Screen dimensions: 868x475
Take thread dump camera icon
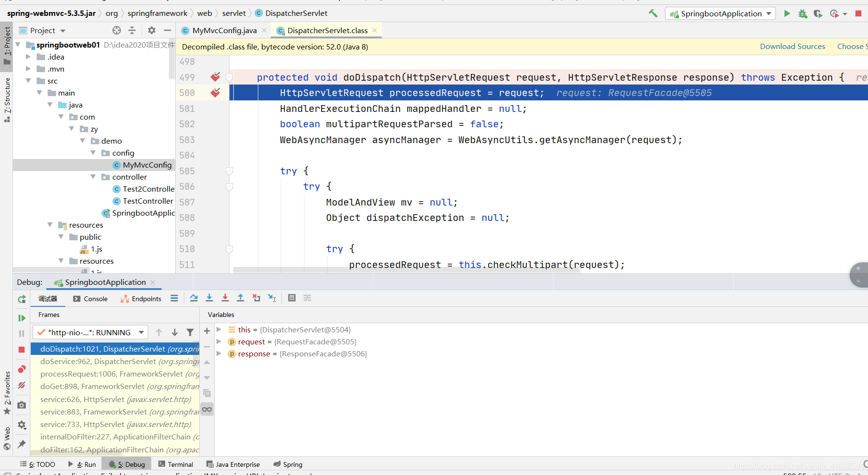tap(22, 405)
